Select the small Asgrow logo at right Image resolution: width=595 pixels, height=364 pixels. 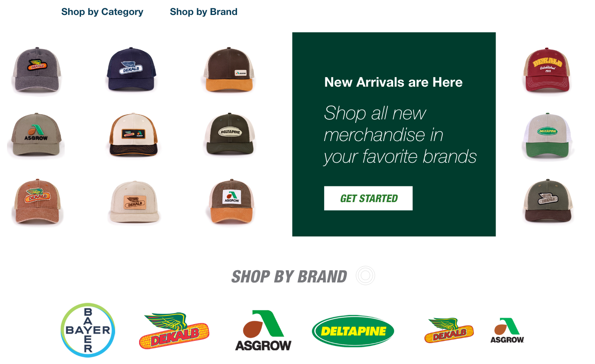pos(507,331)
